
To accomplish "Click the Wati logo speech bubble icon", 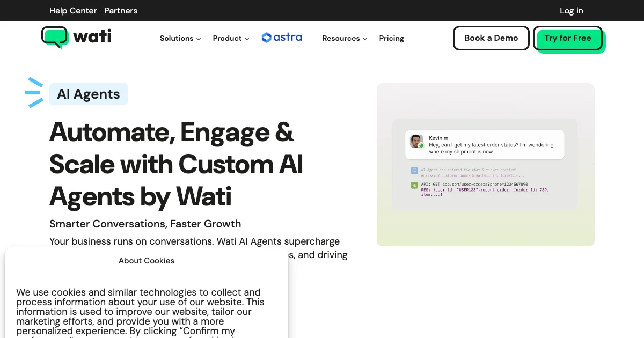I will pyautogui.click(x=55, y=38).
